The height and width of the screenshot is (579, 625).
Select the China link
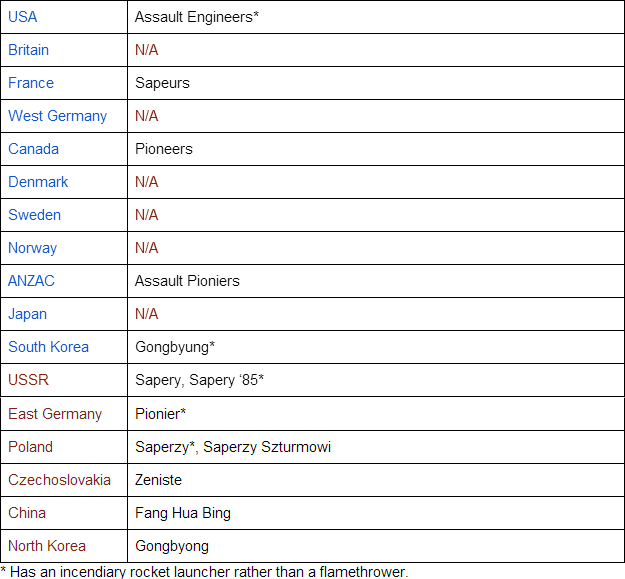[x=27, y=513]
